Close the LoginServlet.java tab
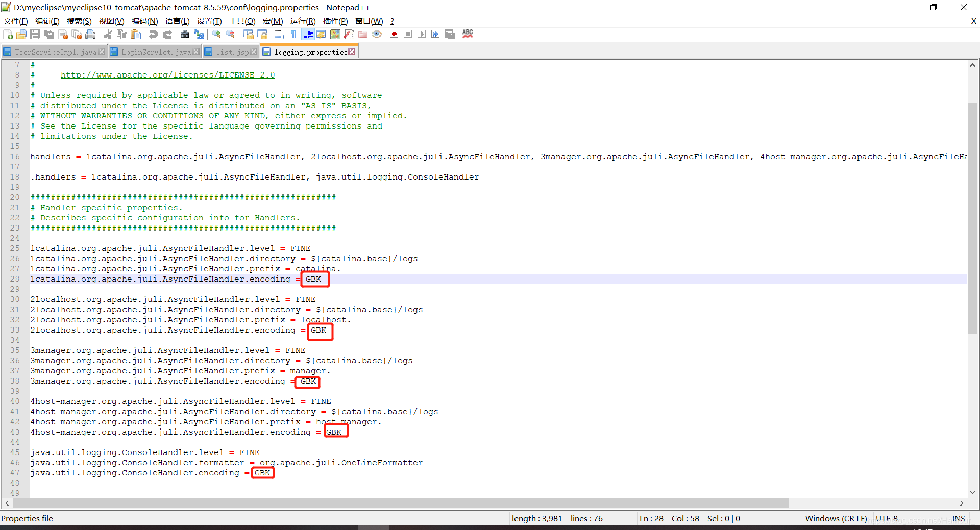 pyautogui.click(x=196, y=52)
